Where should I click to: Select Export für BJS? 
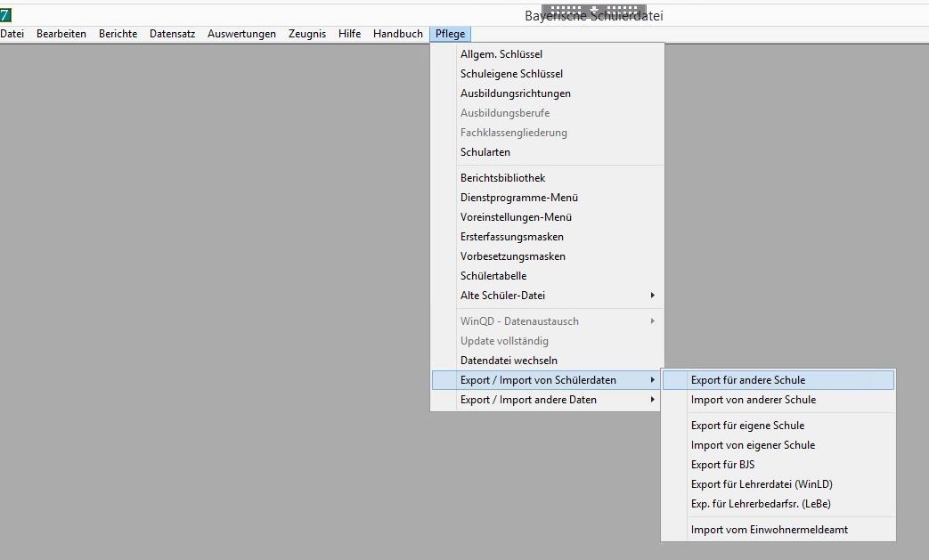tap(778, 464)
